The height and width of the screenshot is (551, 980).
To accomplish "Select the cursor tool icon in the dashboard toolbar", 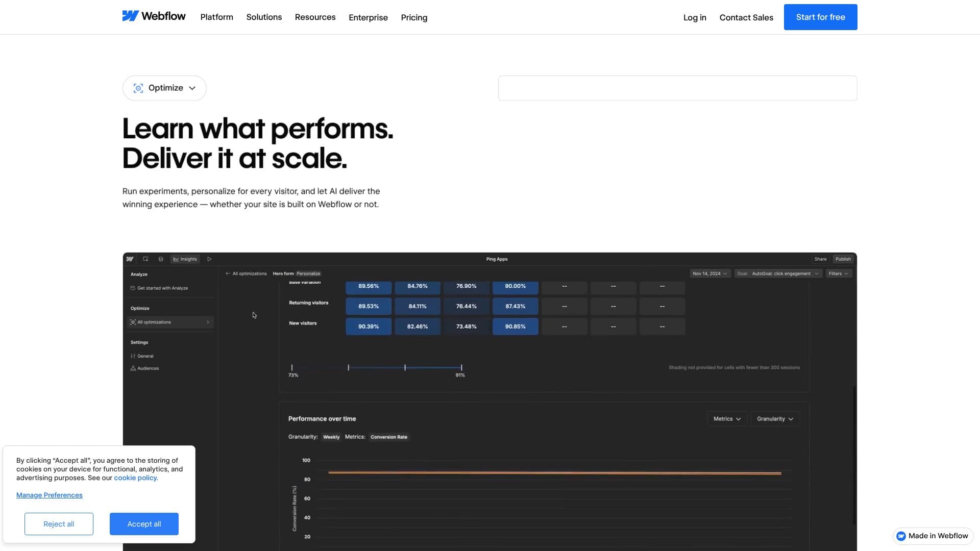I will [145, 259].
